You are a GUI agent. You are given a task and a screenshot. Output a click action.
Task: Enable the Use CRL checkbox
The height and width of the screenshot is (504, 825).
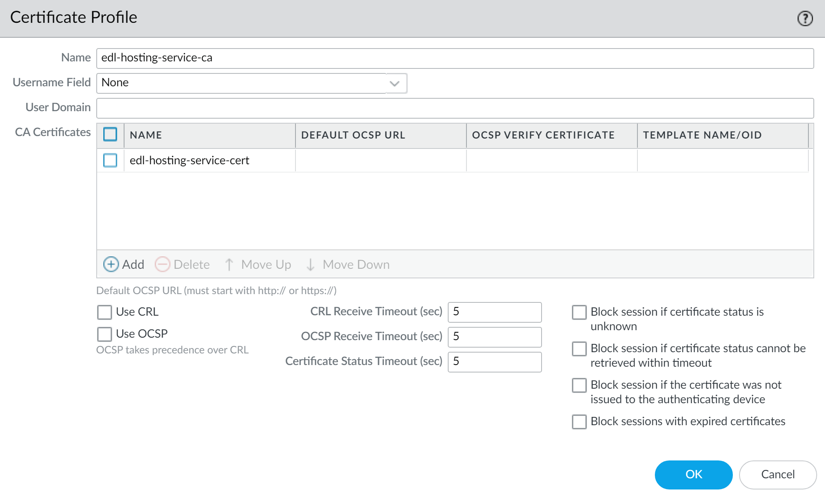[x=105, y=312]
